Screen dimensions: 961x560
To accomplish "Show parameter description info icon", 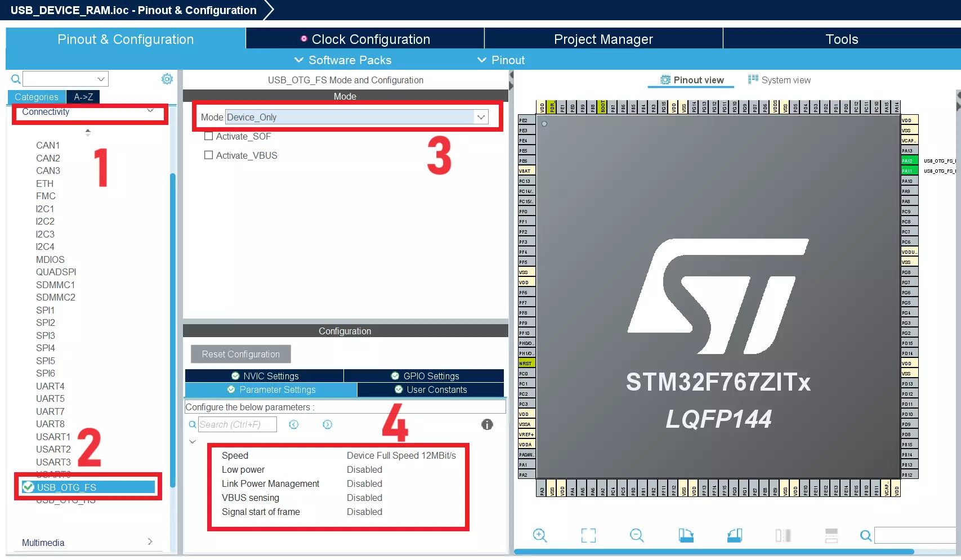I will tap(487, 424).
